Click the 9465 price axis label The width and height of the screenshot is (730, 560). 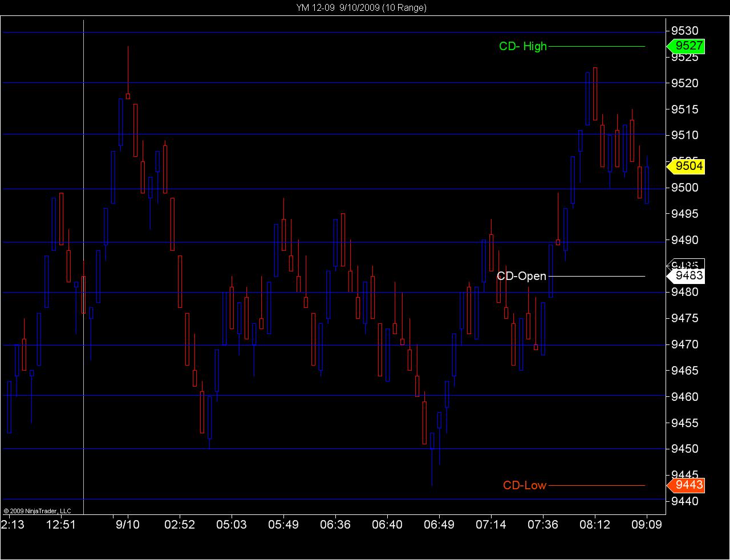[x=684, y=371]
